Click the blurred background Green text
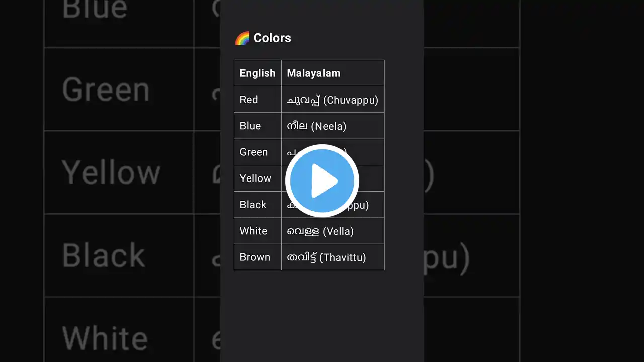Viewport: 644px width, 362px height. [106, 89]
